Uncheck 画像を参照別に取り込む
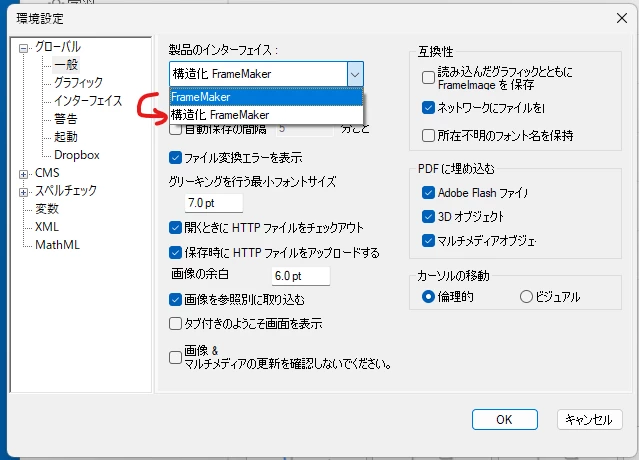The height and width of the screenshot is (460, 639). click(175, 299)
